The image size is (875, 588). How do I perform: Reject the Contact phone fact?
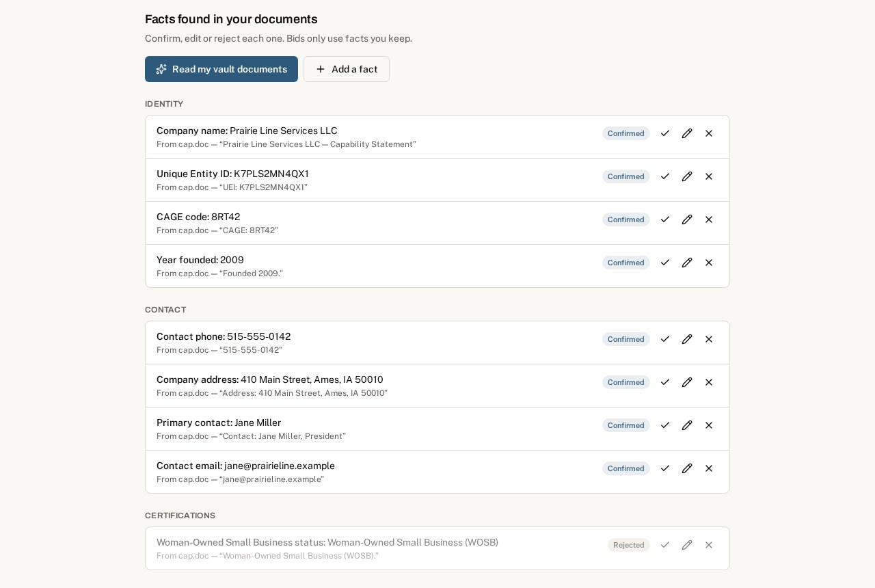coord(709,339)
